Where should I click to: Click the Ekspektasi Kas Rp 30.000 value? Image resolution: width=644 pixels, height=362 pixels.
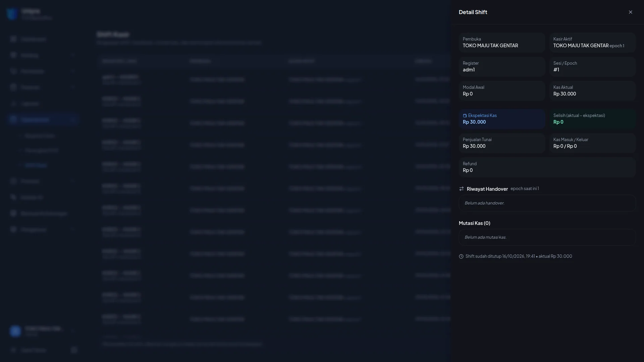pos(474,122)
